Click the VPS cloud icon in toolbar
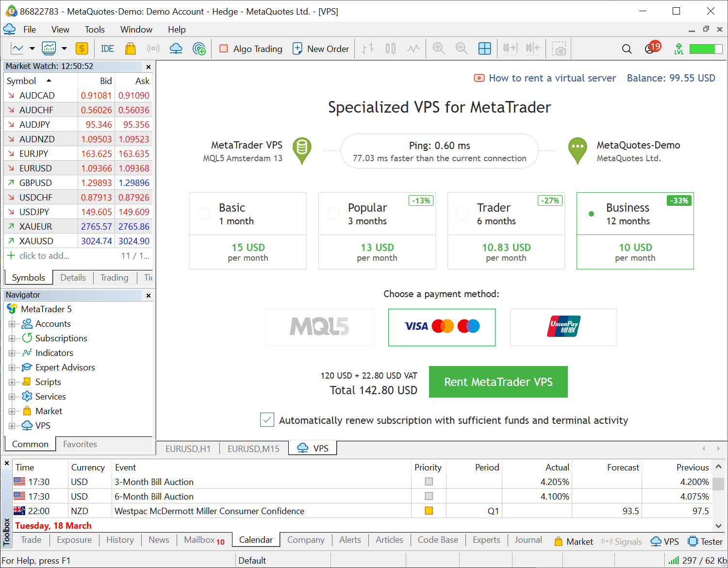Viewport: 728px width, 568px height. 176,49
